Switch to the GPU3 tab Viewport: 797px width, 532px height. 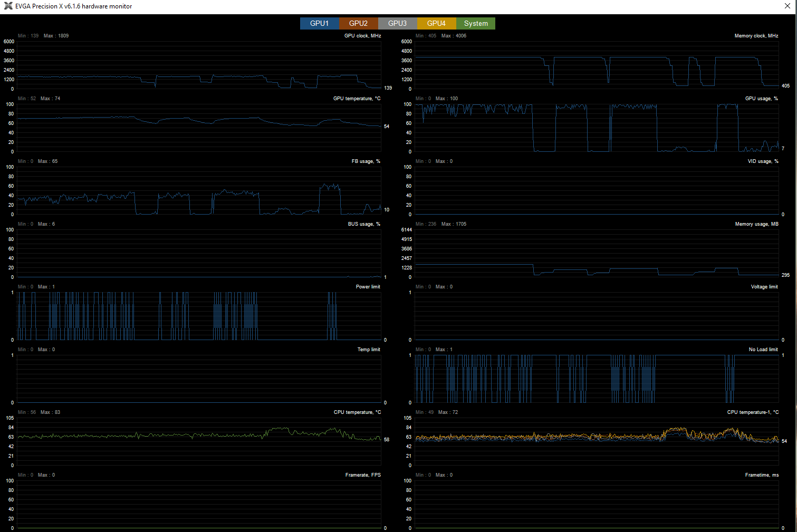(398, 23)
